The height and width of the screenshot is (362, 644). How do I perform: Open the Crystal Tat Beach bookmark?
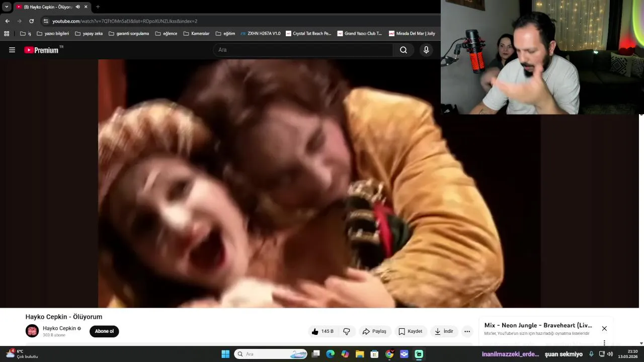pyautogui.click(x=308, y=34)
